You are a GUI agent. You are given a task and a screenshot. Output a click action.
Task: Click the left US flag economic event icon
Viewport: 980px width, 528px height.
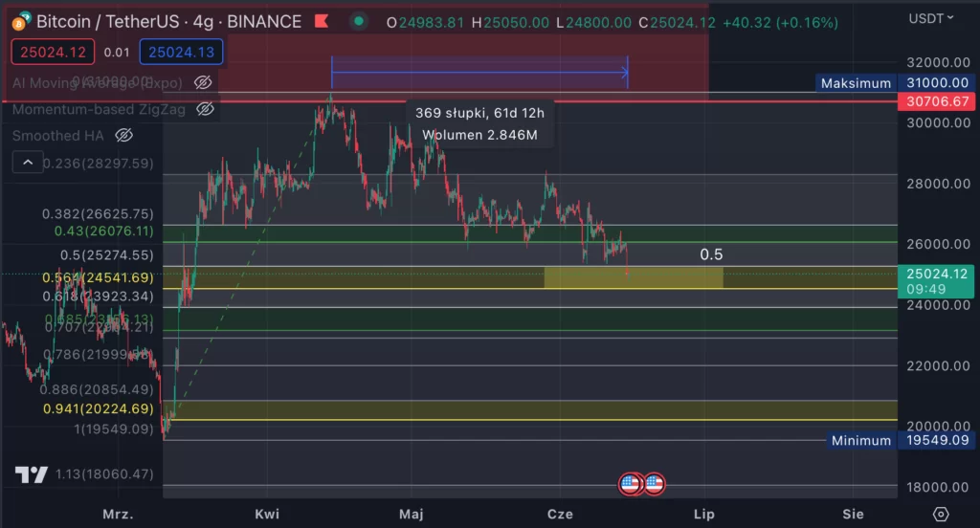coord(630,484)
